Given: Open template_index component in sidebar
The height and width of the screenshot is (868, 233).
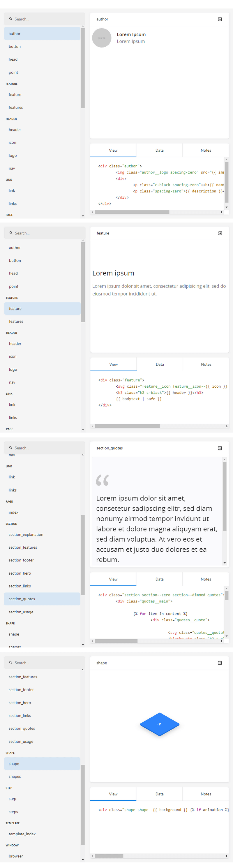Looking at the screenshot, I should click(x=22, y=834).
